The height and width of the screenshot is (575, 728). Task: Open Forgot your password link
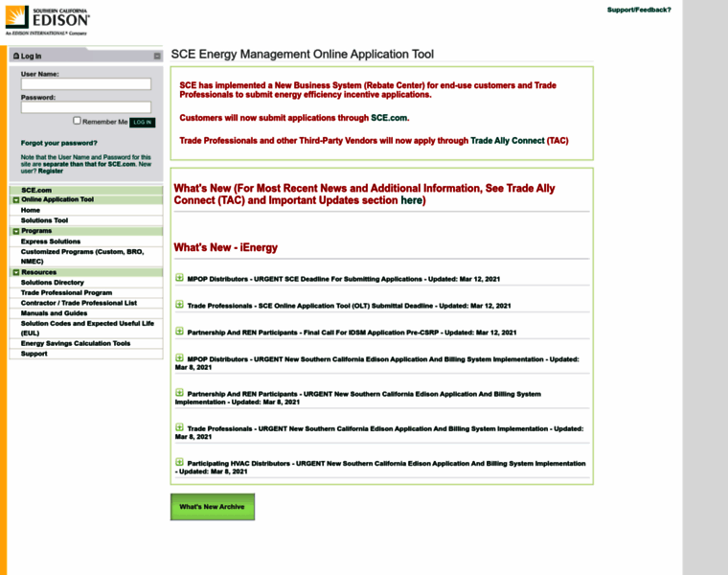[59, 143]
